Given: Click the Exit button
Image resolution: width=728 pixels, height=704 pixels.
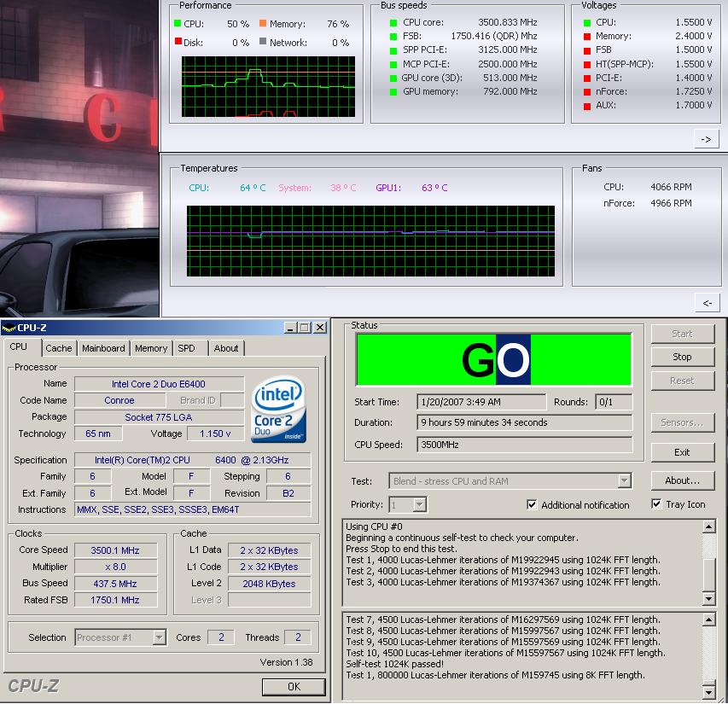Looking at the screenshot, I should (x=682, y=452).
